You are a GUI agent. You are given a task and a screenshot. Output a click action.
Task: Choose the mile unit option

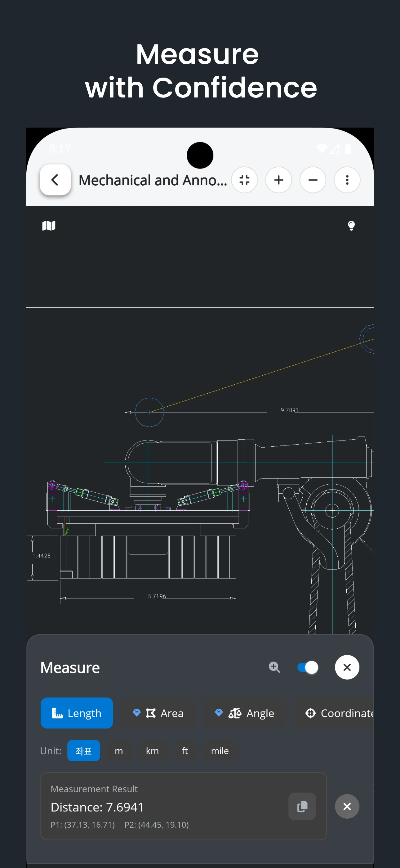[x=220, y=751]
